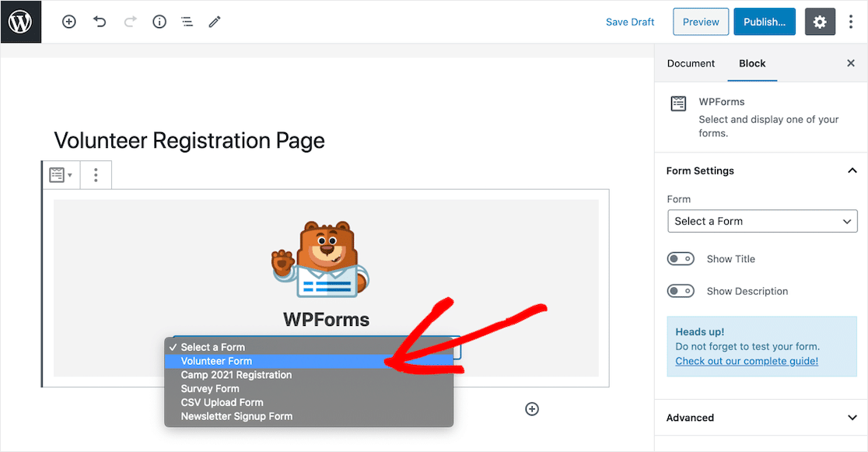
Task: Click the Preview button
Action: point(701,22)
